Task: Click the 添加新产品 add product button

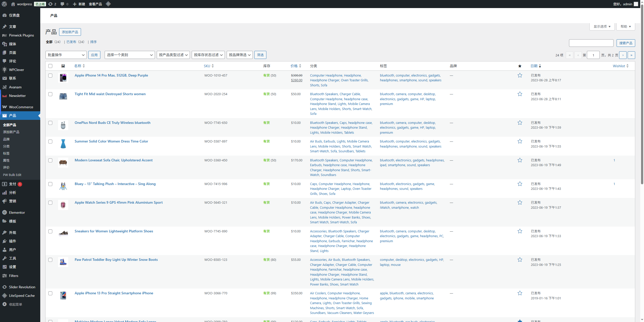Action: (70, 32)
